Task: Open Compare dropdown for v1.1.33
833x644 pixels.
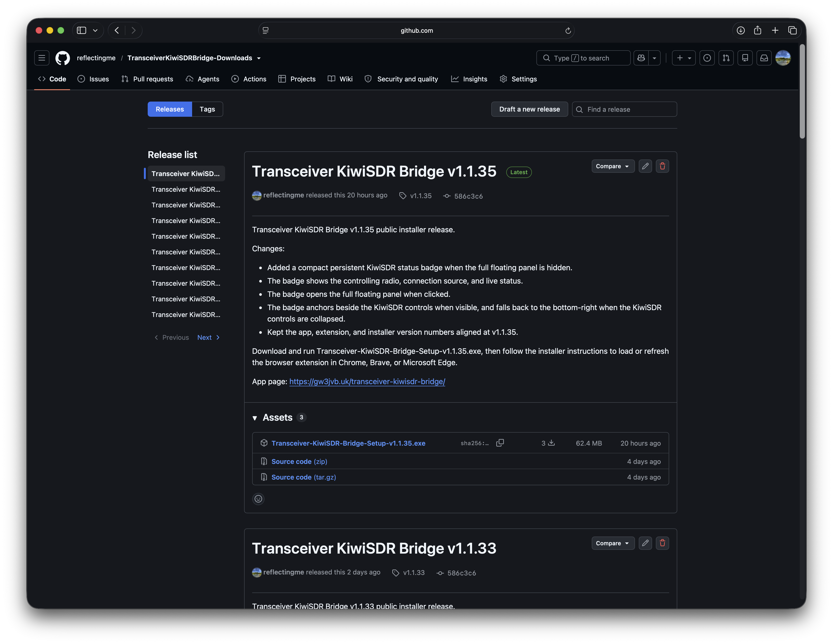Action: (x=613, y=543)
